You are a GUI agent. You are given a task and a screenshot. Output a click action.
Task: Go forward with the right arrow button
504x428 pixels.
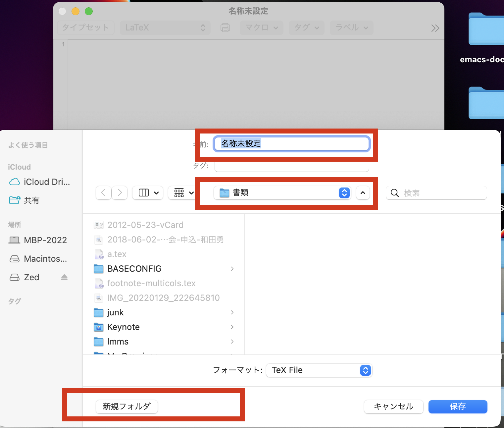(120, 193)
